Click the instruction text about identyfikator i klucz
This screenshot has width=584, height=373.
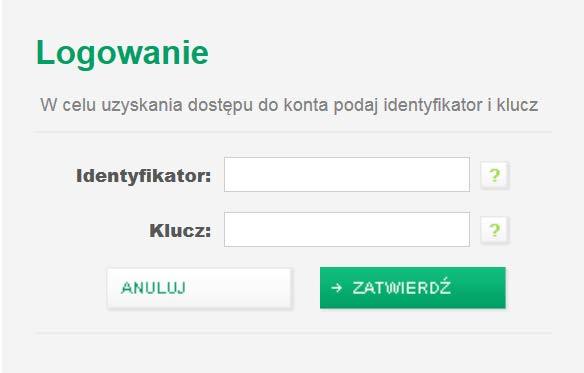click(289, 105)
